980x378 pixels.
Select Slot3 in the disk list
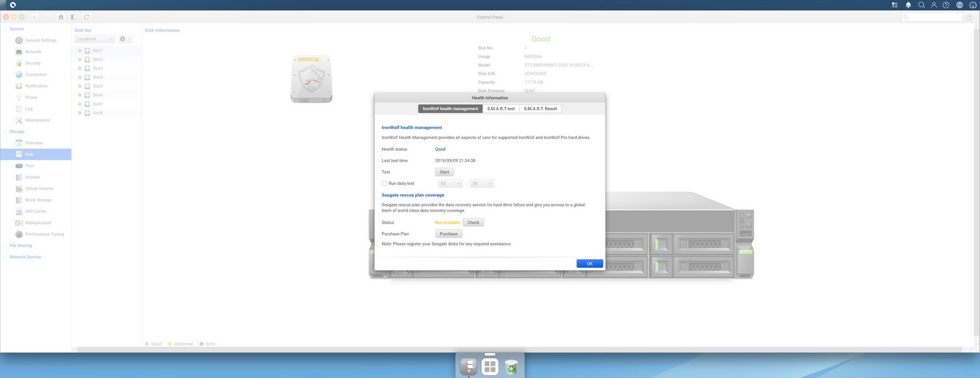(107, 68)
